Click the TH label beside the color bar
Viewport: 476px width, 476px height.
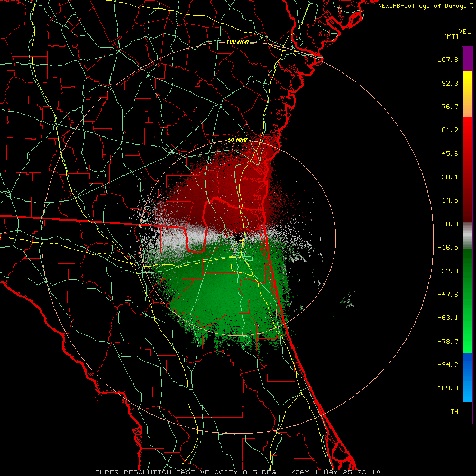(454, 412)
